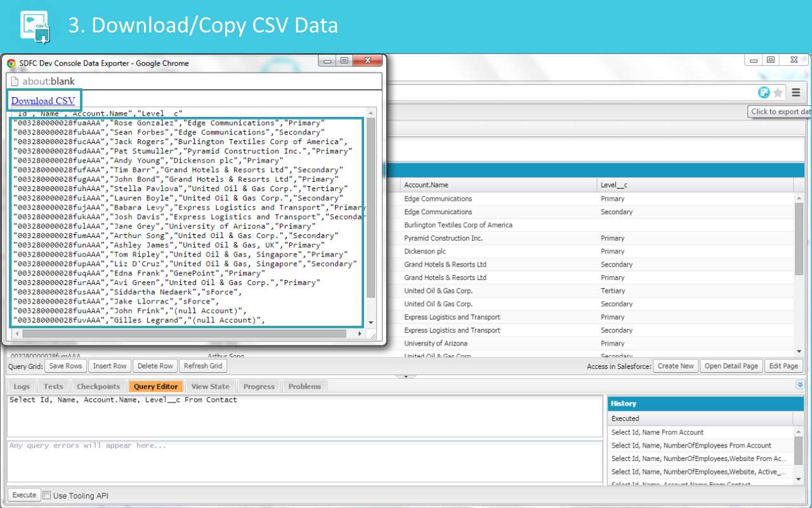Image resolution: width=812 pixels, height=508 pixels.
Task: Click the query errors text area
Action: tap(304, 461)
